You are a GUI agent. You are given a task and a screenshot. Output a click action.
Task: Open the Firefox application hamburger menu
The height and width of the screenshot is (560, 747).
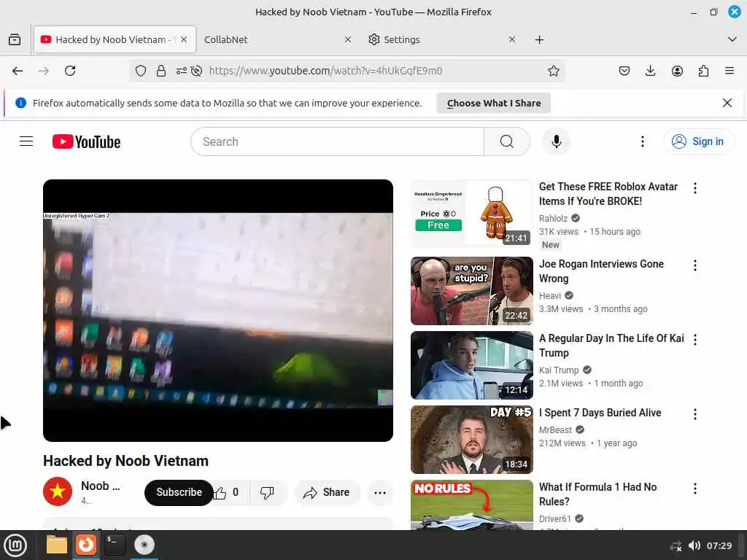click(729, 71)
